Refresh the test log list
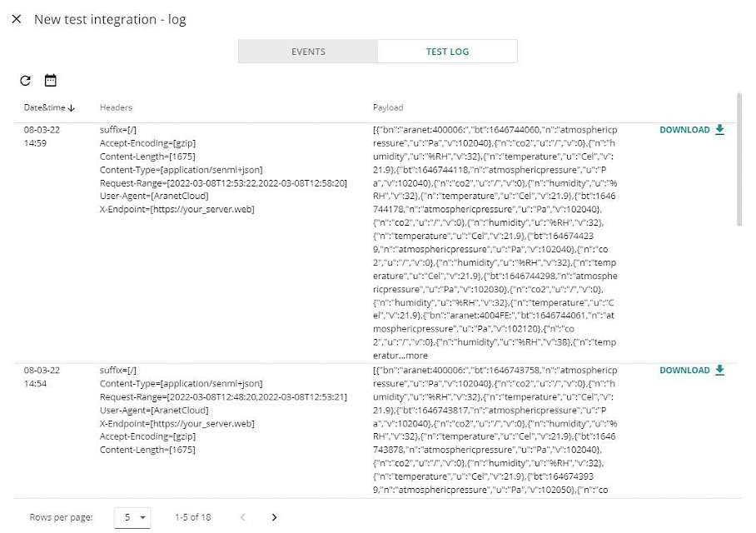Viewport: 756px width, 533px height. pyautogui.click(x=25, y=81)
